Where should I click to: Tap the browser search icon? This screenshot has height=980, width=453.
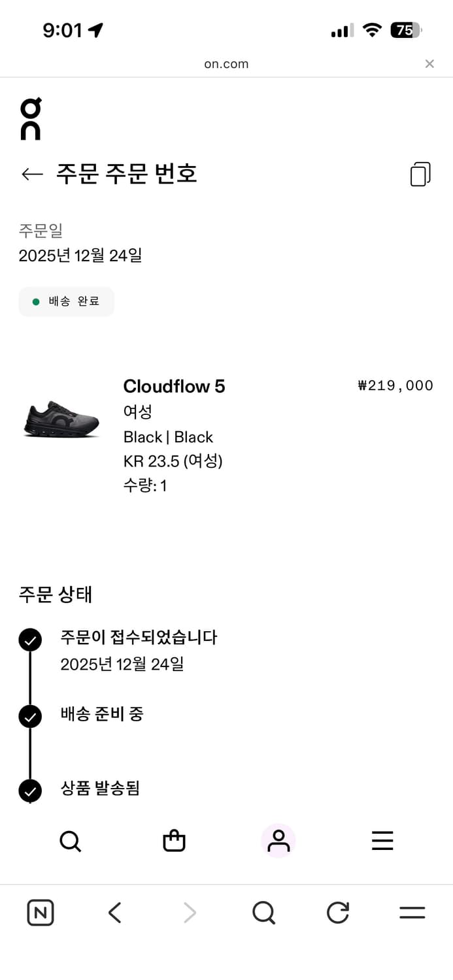click(263, 913)
